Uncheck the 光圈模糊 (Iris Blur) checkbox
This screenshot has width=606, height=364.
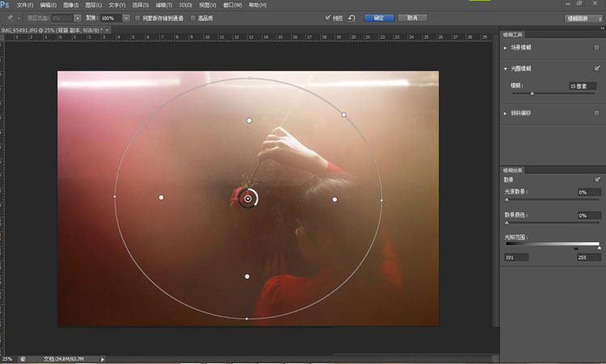pyautogui.click(x=596, y=69)
